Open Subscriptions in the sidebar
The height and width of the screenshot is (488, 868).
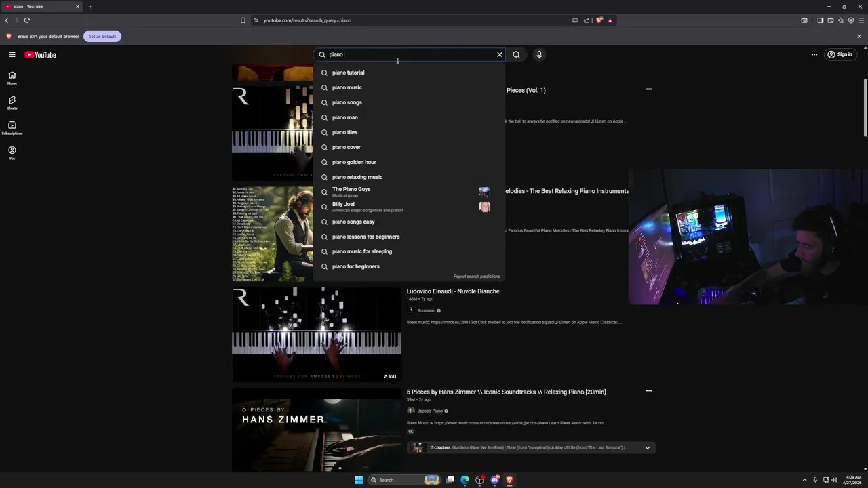[x=12, y=128]
